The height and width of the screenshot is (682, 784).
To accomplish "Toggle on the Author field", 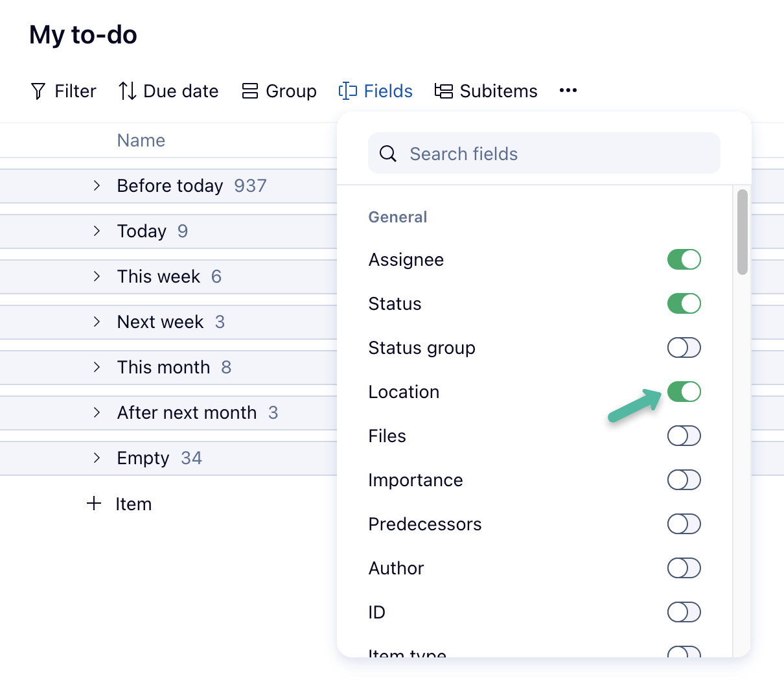I will 684,568.
